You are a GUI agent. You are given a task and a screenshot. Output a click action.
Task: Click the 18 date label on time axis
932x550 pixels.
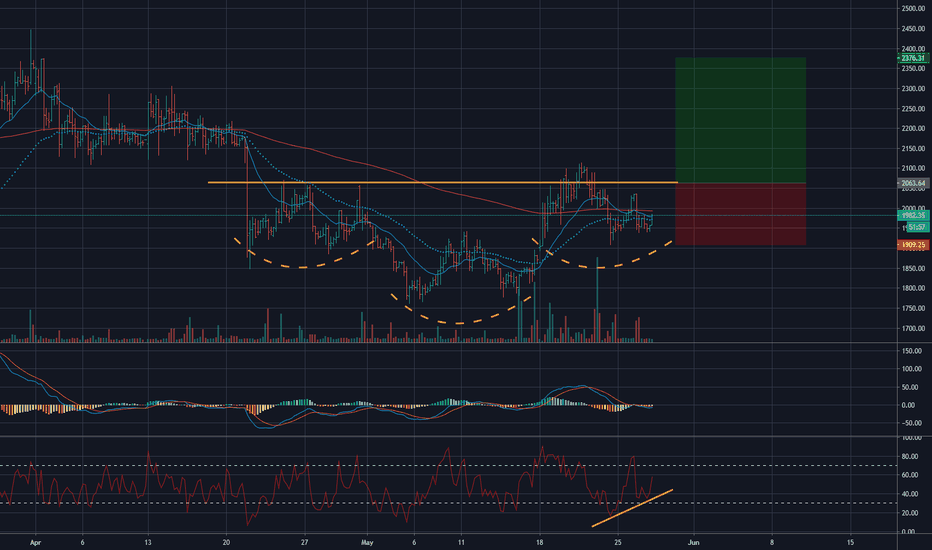(540, 542)
